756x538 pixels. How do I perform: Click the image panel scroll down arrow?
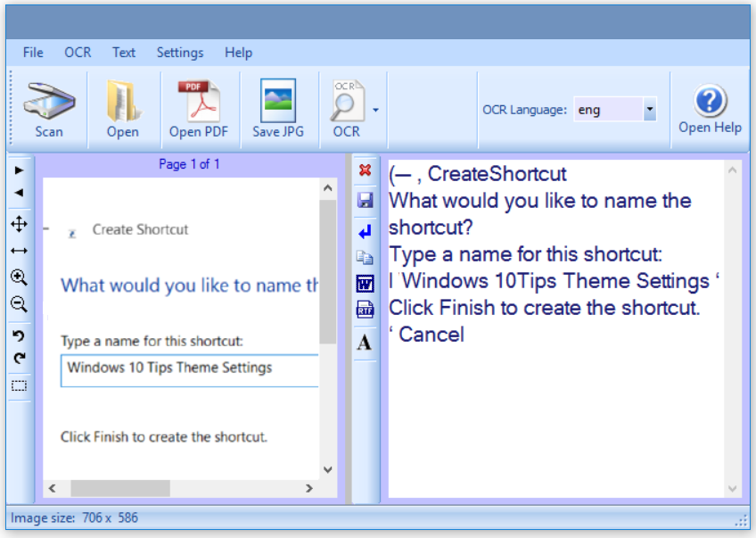click(328, 469)
